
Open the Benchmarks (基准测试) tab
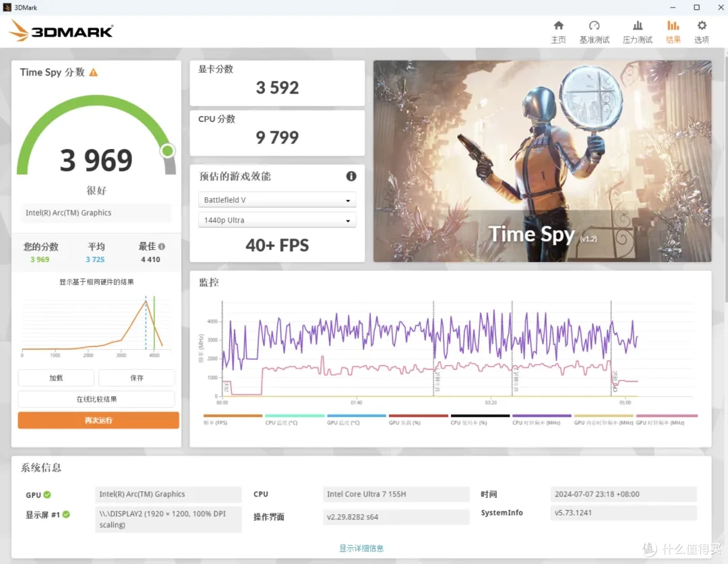[595, 32]
